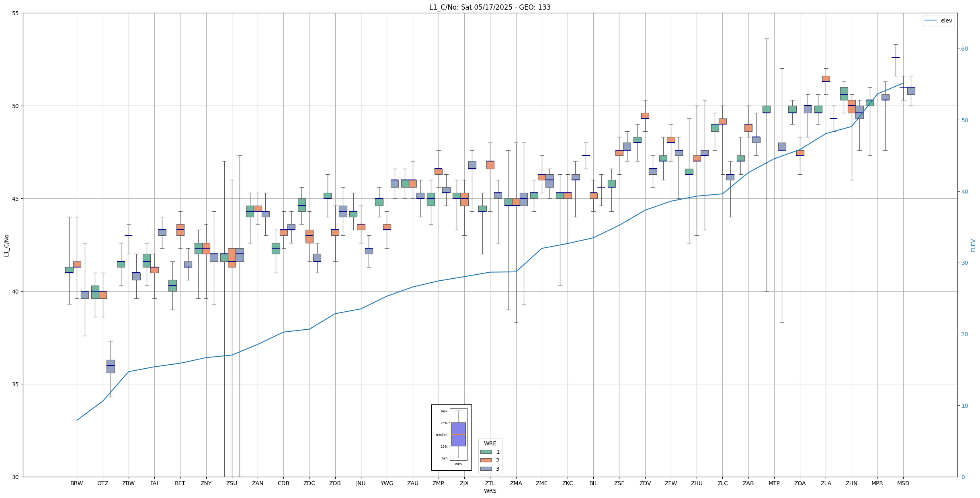Click the L1_C/No y-axis label
The width and height of the screenshot is (980, 498).
tap(6, 245)
